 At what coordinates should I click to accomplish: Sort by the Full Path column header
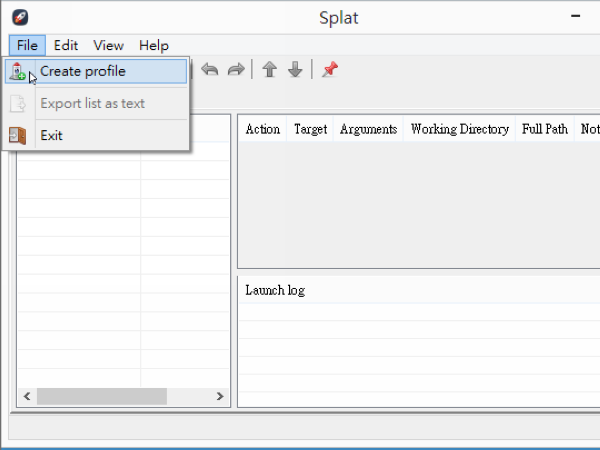545,129
